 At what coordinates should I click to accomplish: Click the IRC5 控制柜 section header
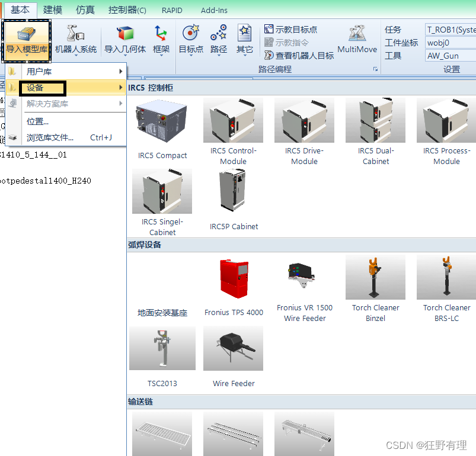click(x=301, y=88)
